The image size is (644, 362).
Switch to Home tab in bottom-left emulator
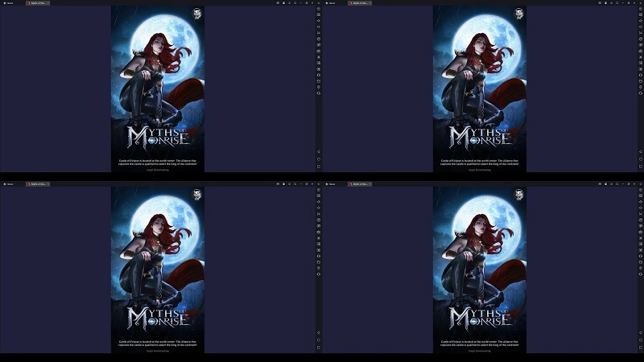pyautogui.click(x=8, y=184)
